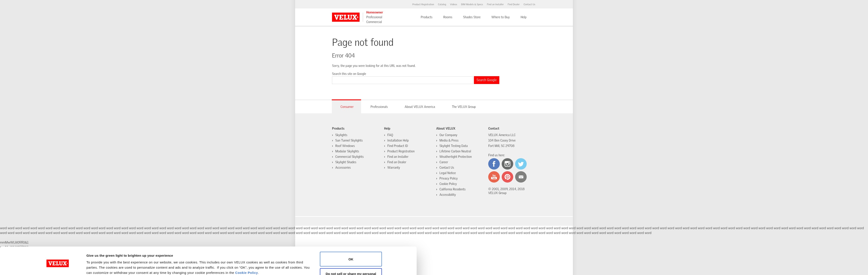Open the Help menu in header
The height and width of the screenshot is (275, 868).
(523, 17)
